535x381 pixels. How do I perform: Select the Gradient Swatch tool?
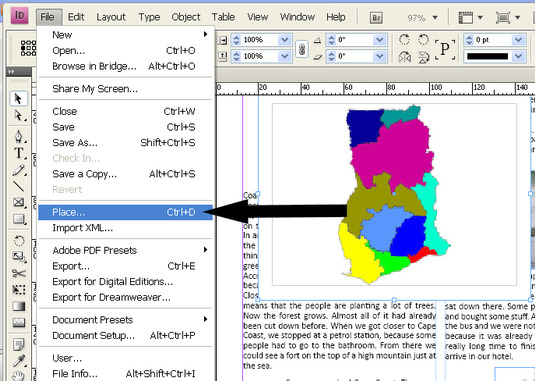18,306
